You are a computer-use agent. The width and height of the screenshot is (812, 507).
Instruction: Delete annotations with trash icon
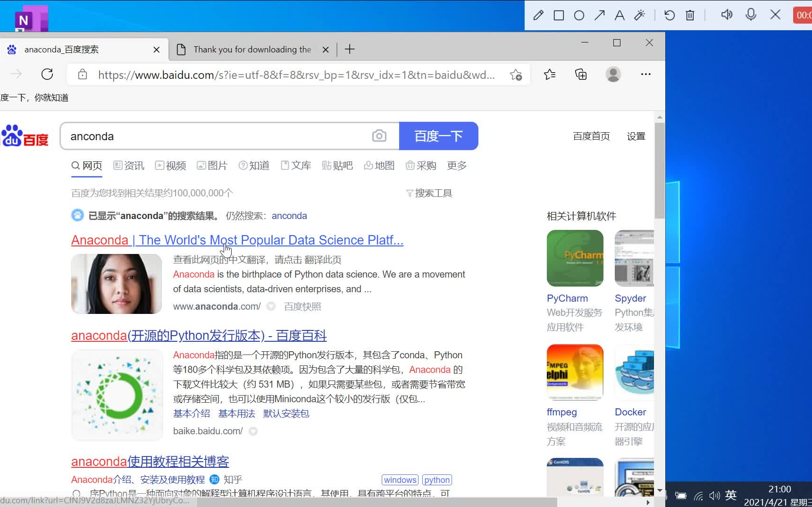pos(690,16)
